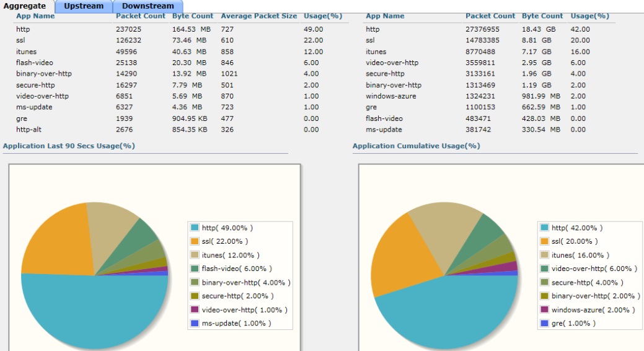The width and height of the screenshot is (644, 351).
Task: Click the gre swatch in right legend
Action: [x=545, y=323]
